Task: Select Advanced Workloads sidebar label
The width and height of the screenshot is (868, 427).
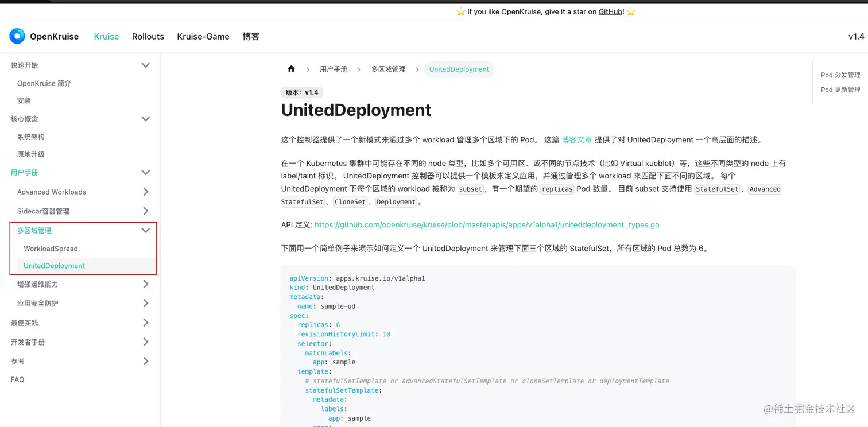Action: (x=52, y=192)
